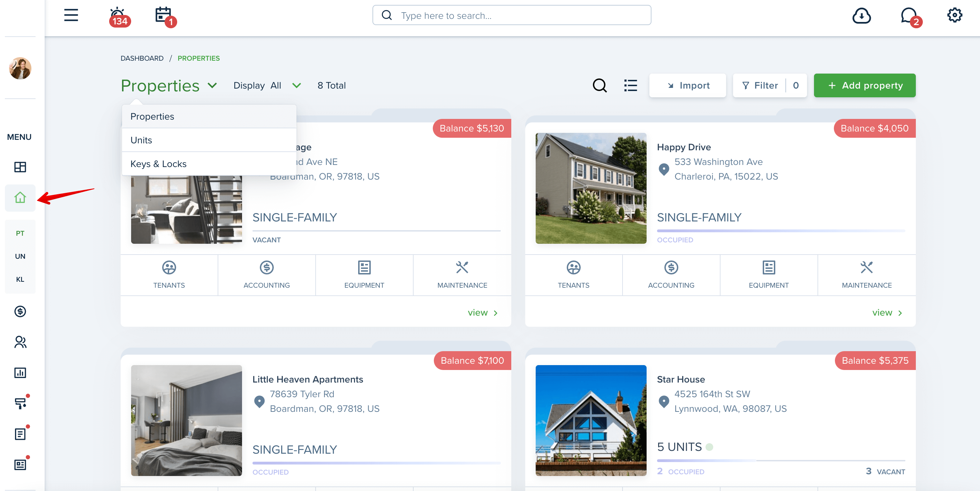Click the user profile avatar
This screenshot has width=980, height=491.
pyautogui.click(x=20, y=68)
